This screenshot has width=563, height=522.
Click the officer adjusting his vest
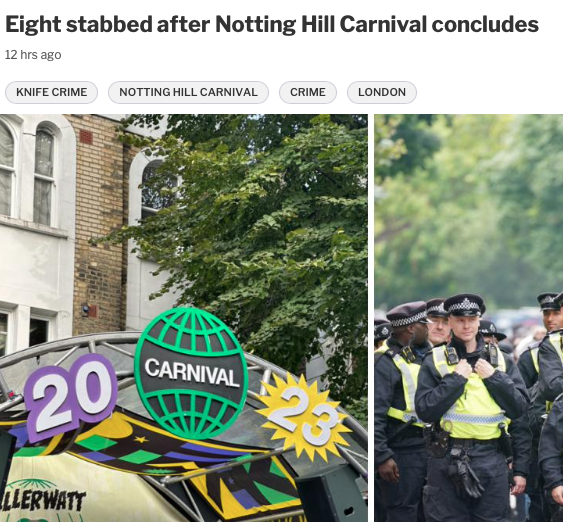click(x=472, y=406)
